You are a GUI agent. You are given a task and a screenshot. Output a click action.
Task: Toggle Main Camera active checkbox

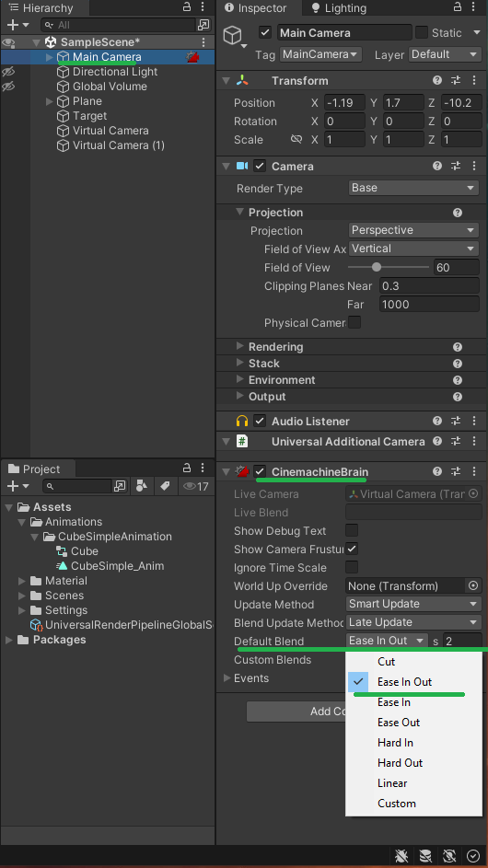click(265, 32)
